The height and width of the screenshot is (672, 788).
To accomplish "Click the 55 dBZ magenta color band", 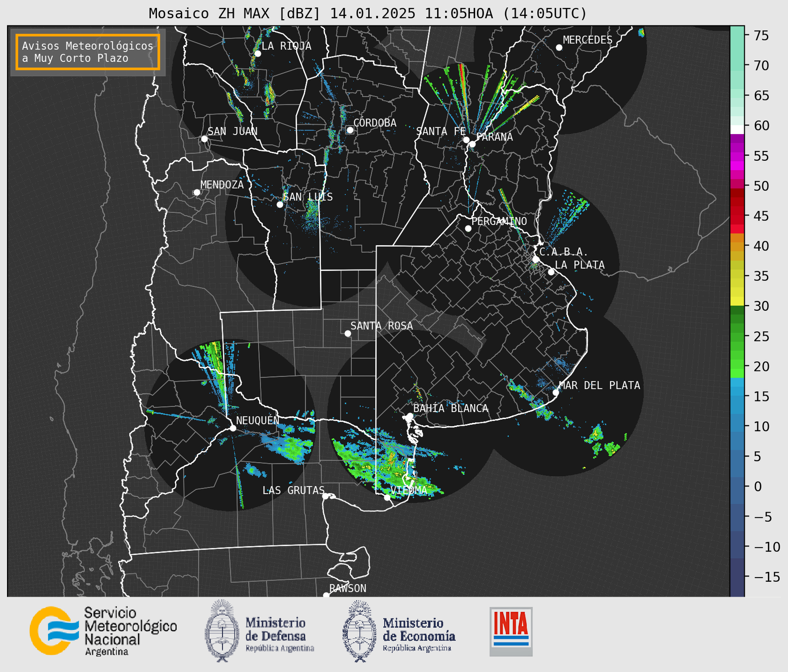I will point(737,156).
